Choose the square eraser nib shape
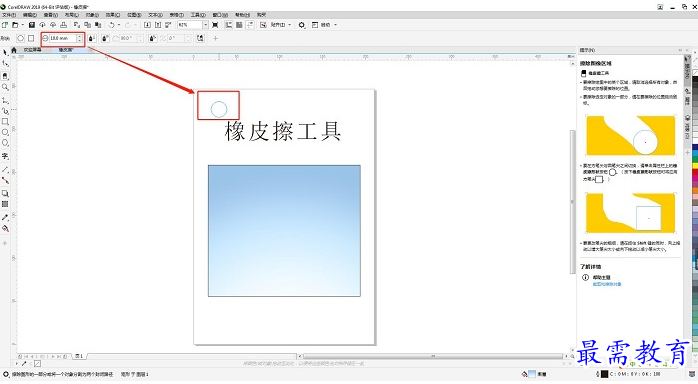Screen dimensions: 698x384 [x=31, y=38]
